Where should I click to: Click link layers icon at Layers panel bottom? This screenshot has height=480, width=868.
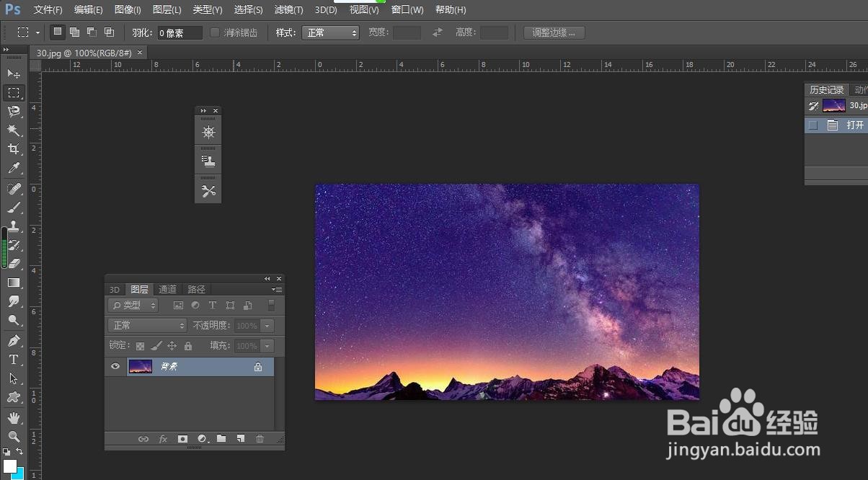(143, 439)
